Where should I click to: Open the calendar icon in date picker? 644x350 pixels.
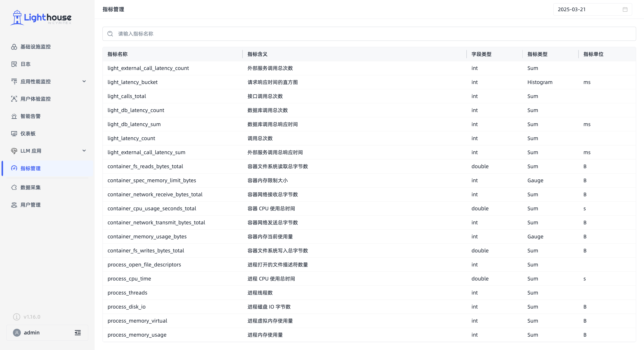click(x=625, y=9)
